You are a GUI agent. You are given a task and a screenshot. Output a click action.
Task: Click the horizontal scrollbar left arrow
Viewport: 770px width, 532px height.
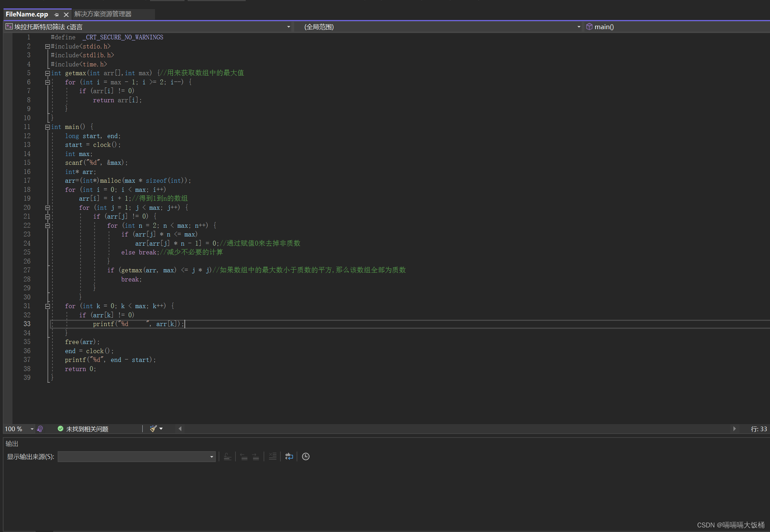pyautogui.click(x=180, y=429)
